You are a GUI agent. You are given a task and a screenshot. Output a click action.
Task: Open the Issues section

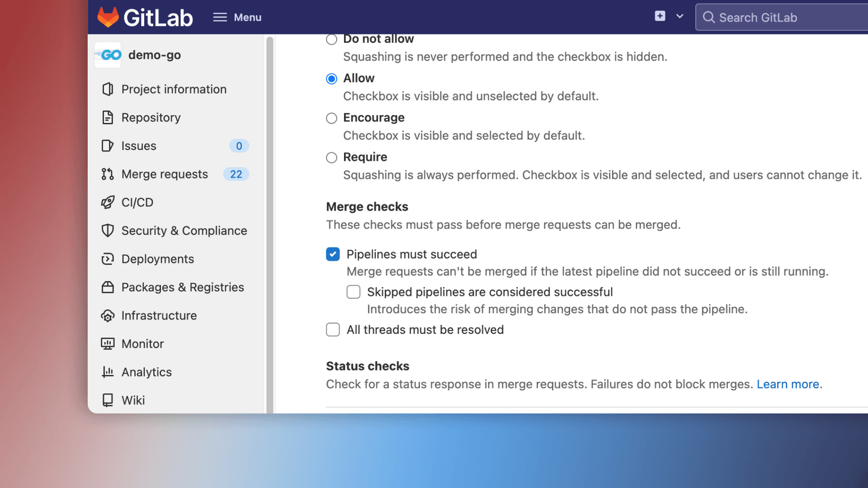tap(139, 146)
